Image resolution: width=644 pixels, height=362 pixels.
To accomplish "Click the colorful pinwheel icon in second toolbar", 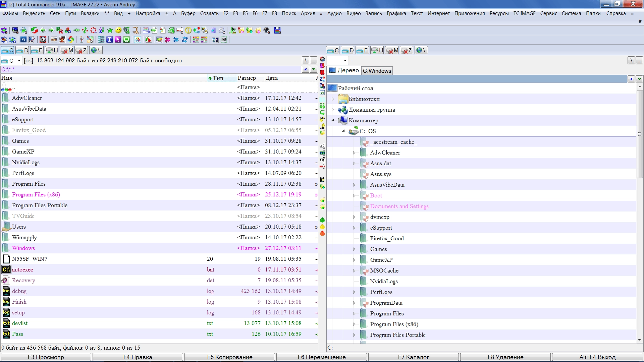I will click(x=71, y=40).
